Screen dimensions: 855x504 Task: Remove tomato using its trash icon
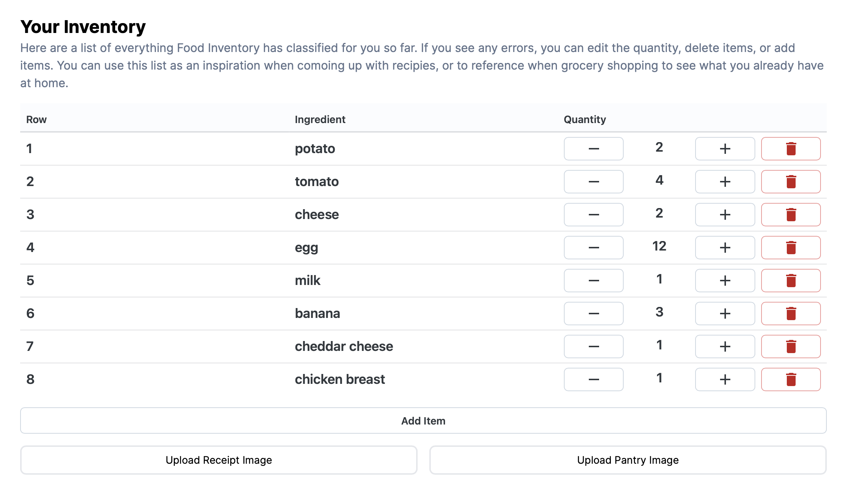[x=791, y=182]
